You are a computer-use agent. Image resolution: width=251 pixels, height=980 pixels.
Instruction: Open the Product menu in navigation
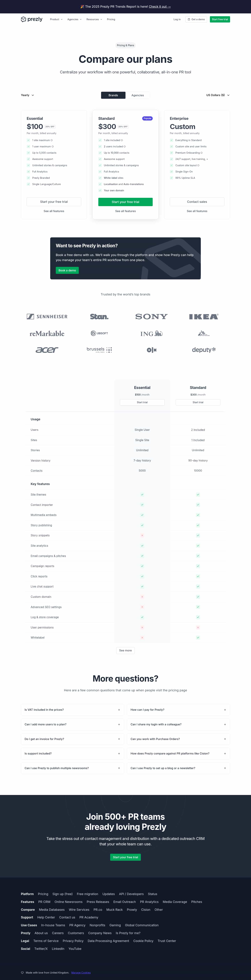(56, 19)
